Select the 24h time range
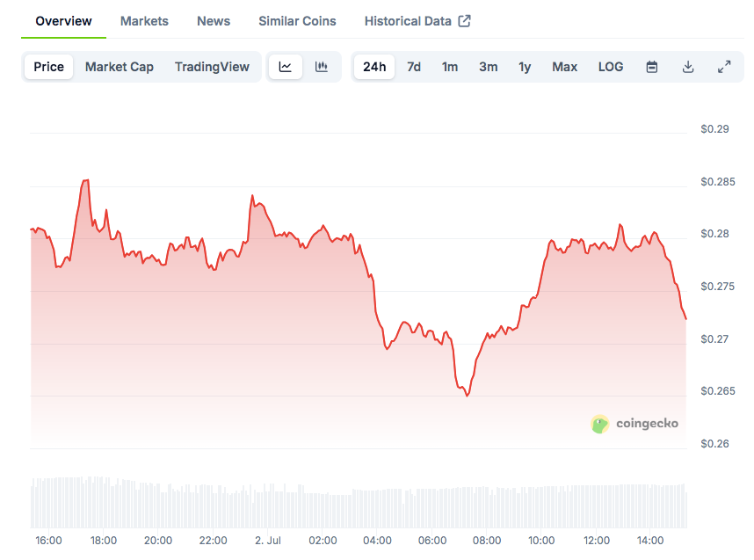Viewport: 754px width, 560px height. (374, 67)
